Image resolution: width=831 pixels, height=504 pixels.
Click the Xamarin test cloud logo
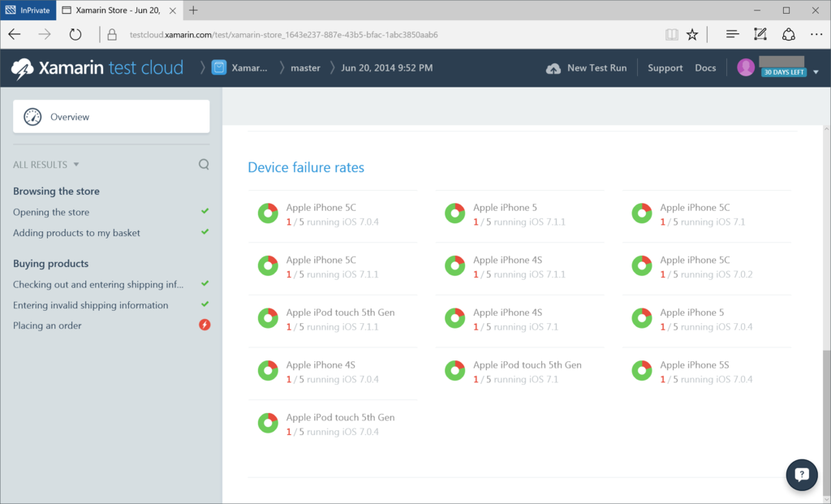pos(97,68)
